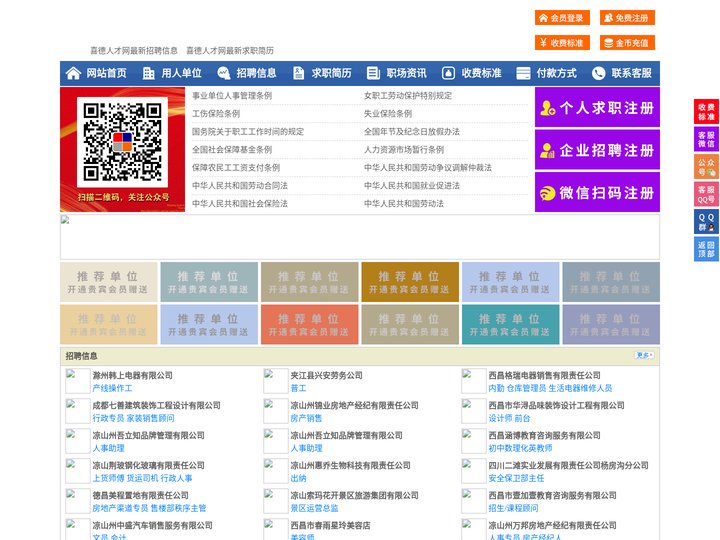
Task: Open the 产线操作工 job link
Action: click(112, 388)
